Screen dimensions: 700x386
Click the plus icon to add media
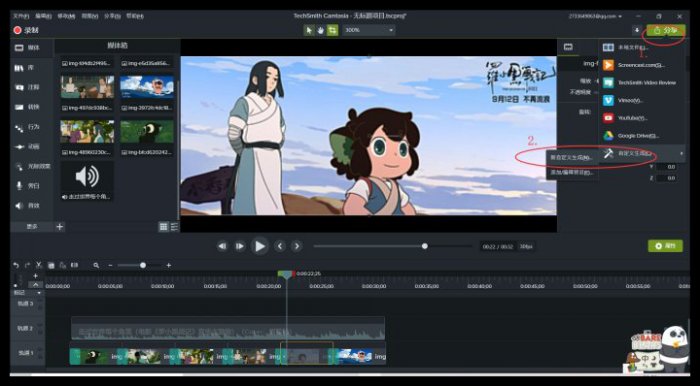coord(60,227)
